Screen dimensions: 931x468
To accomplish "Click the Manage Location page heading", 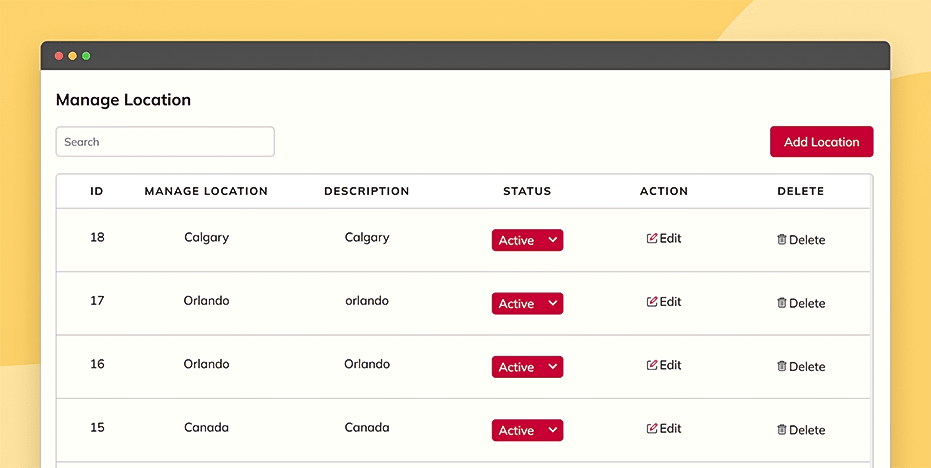I will pyautogui.click(x=124, y=100).
